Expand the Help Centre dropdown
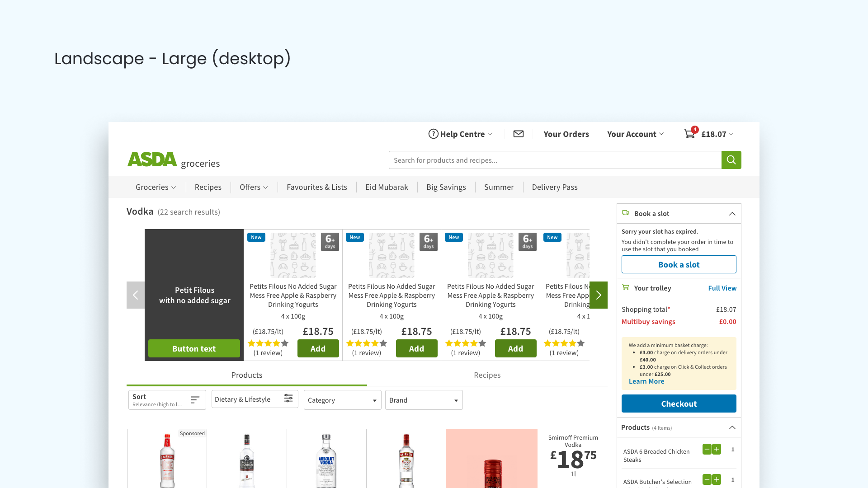 (x=490, y=134)
